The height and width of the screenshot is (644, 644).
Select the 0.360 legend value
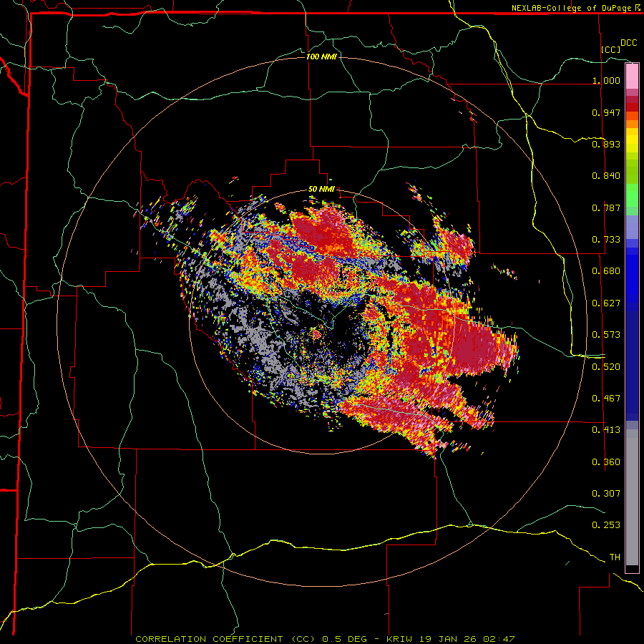coord(606,462)
